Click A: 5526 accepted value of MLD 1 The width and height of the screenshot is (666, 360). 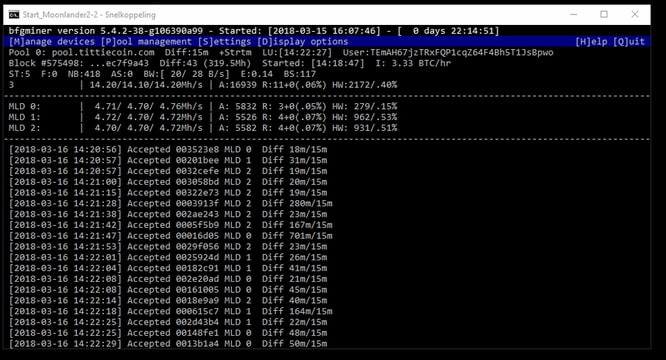click(238, 117)
